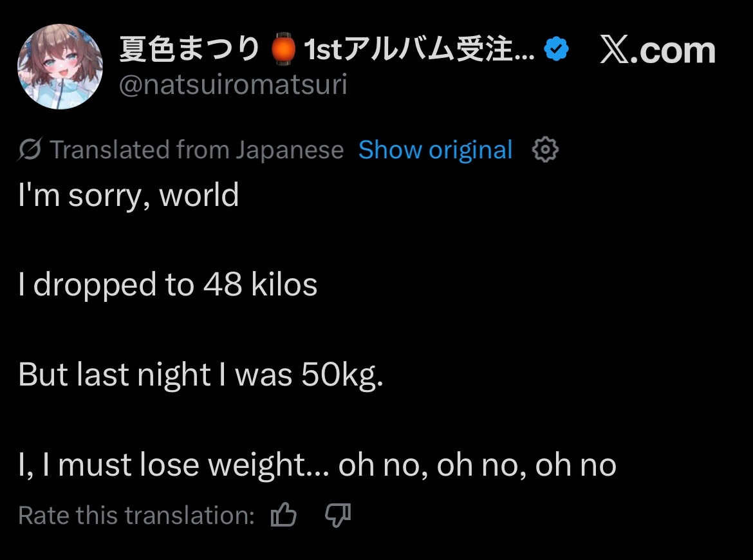This screenshot has height=560, width=753.
Task: Open the @natsuiromatsuri handle
Action: click(x=233, y=84)
